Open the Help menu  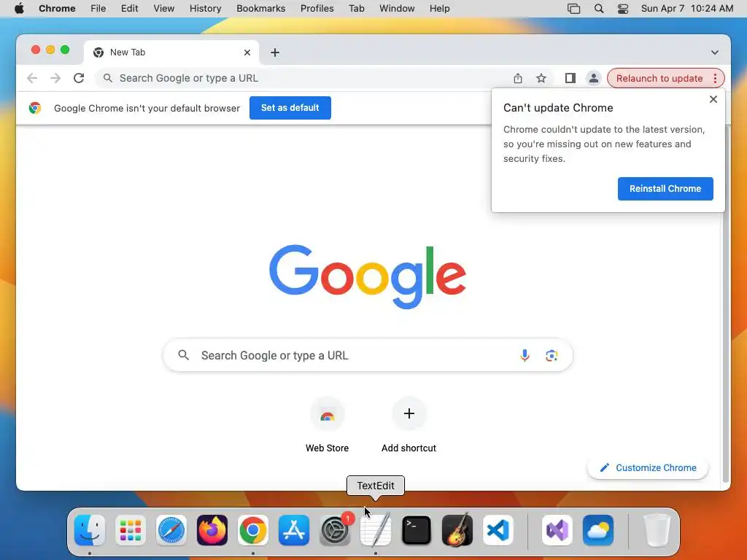pos(439,8)
